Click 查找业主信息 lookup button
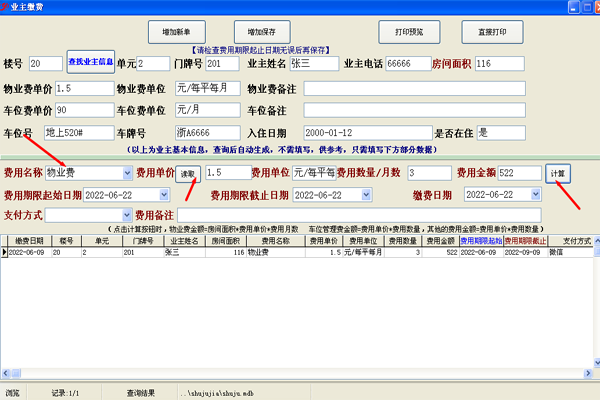This screenshot has width=600, height=400. [91, 62]
